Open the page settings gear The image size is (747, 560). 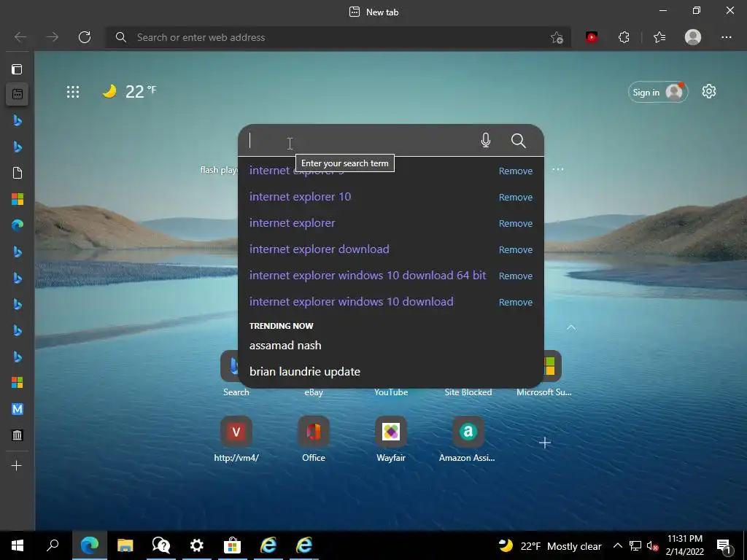(x=709, y=91)
